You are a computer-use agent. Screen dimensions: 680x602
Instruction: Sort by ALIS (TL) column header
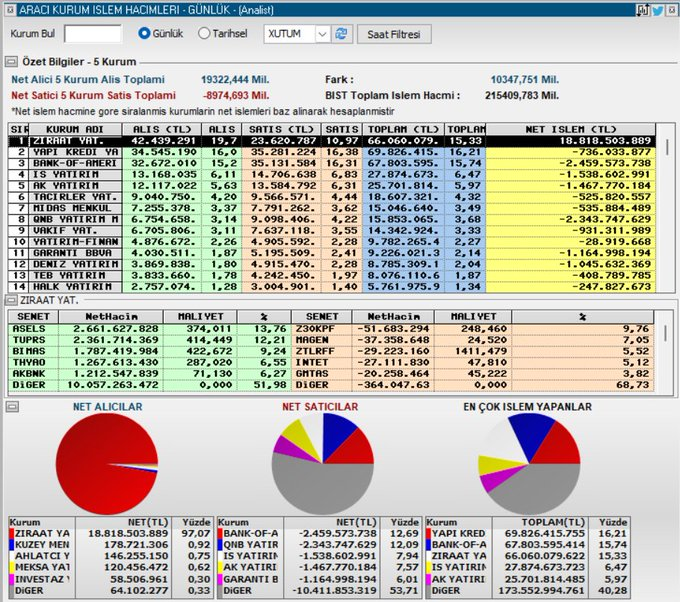162,129
